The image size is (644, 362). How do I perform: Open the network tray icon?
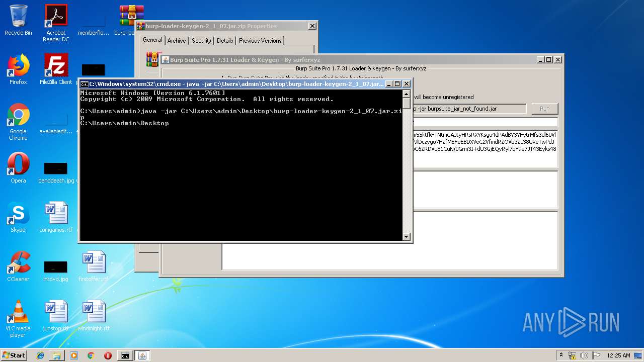point(572,355)
